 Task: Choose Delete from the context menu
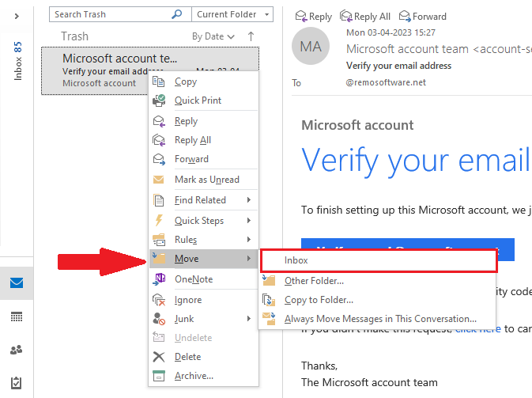(204, 357)
